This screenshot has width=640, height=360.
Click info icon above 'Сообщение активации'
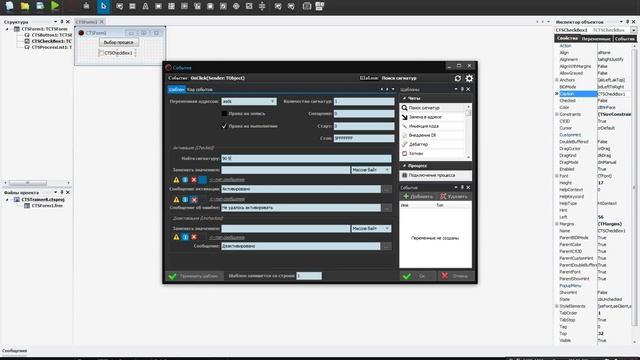[185, 180]
